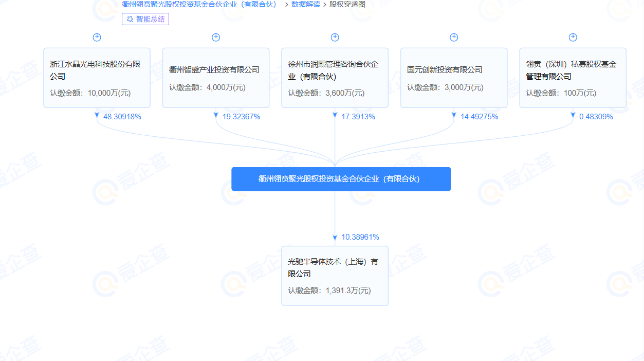This screenshot has width=644, height=361.
Task: Expand shareholders above 浙江水晶光电科技股份有限公司
Action: point(97,38)
